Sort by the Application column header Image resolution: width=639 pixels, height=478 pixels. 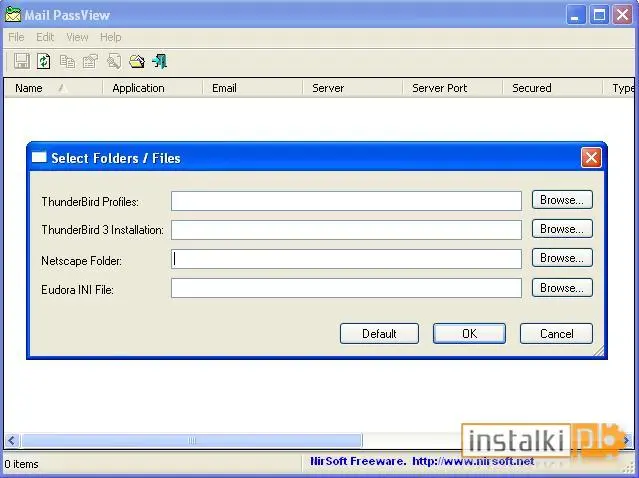pyautogui.click(x=152, y=88)
